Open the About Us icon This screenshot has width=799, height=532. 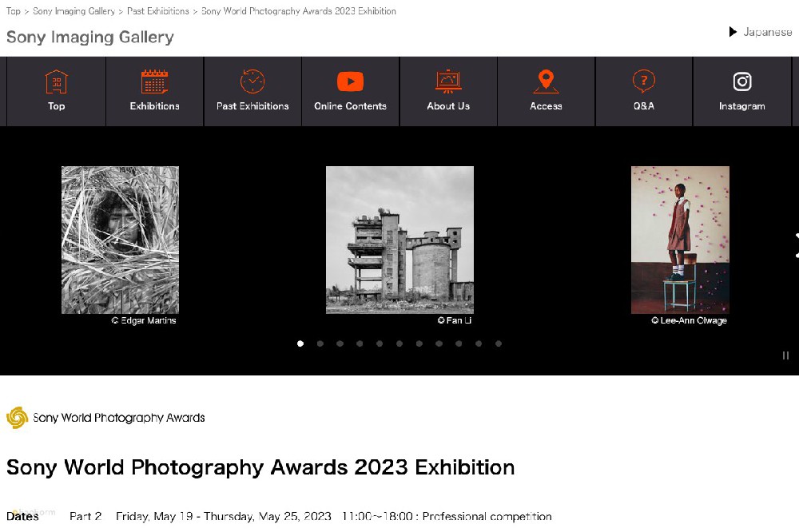[448, 82]
